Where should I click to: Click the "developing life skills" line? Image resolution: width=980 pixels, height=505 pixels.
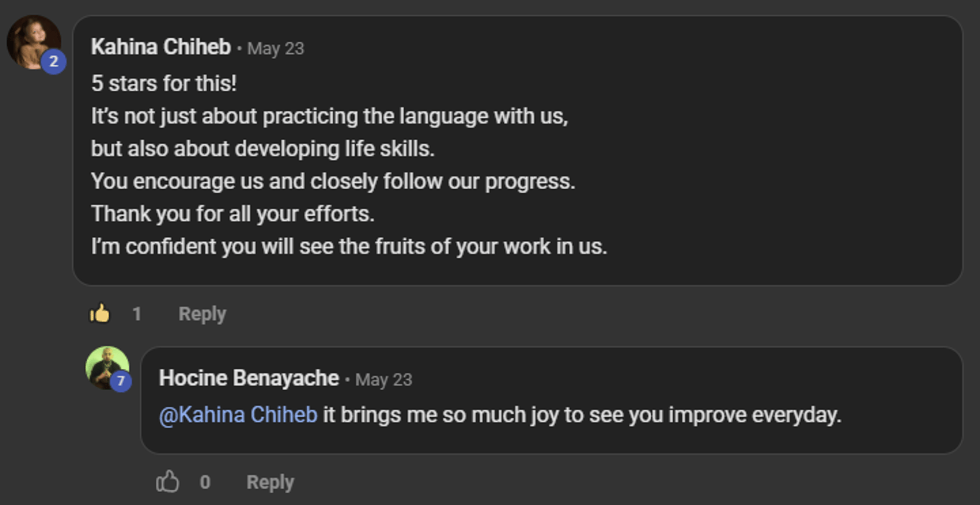pos(263,149)
